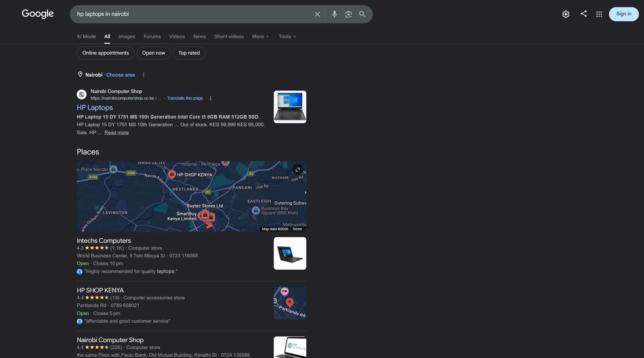This screenshot has width=644, height=358.
Task: Click the EASTLEIGH area label on map
Action: point(259,201)
